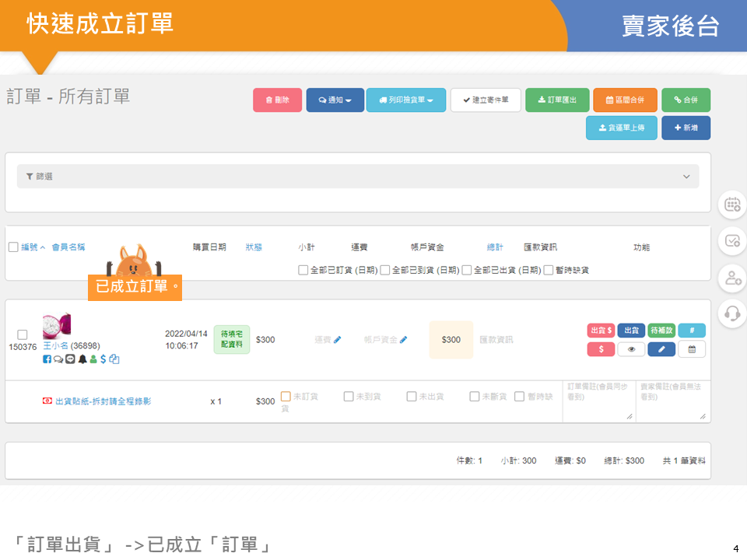Expand the 列印撿貨單 dropdown
Viewport: 747px width, 560px height.
coord(405,100)
